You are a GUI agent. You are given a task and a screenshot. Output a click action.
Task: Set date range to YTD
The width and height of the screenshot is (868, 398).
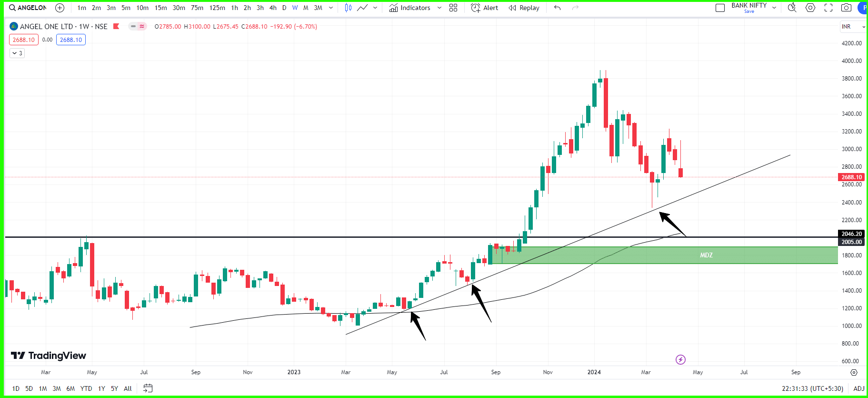pyautogui.click(x=86, y=388)
